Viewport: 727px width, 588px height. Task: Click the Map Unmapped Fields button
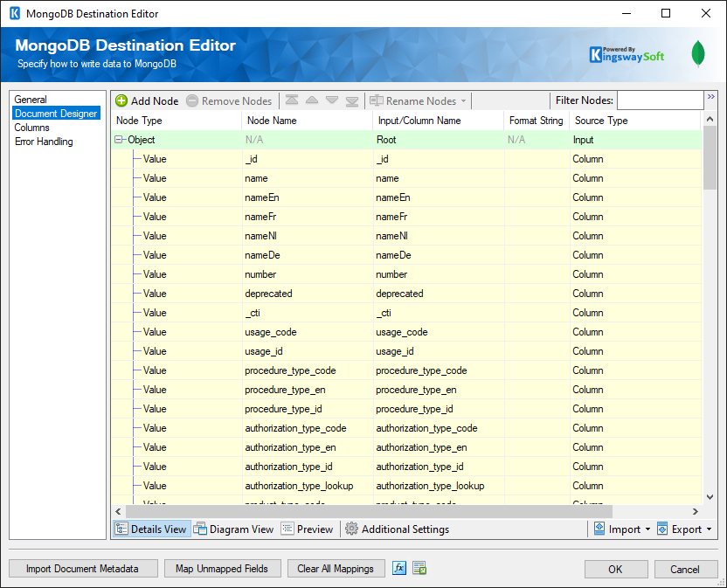(221, 569)
